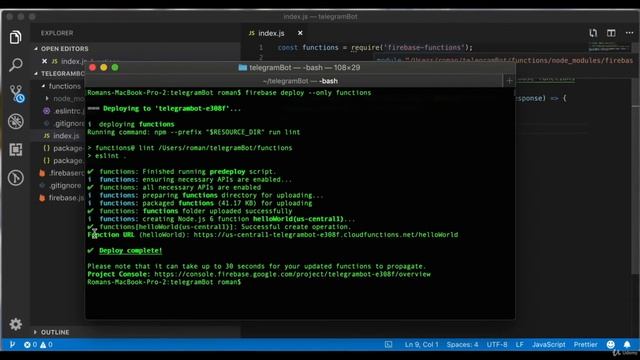Open the Explorer view in activity bar
Viewport: 640px width, 360px height.
[x=16, y=38]
